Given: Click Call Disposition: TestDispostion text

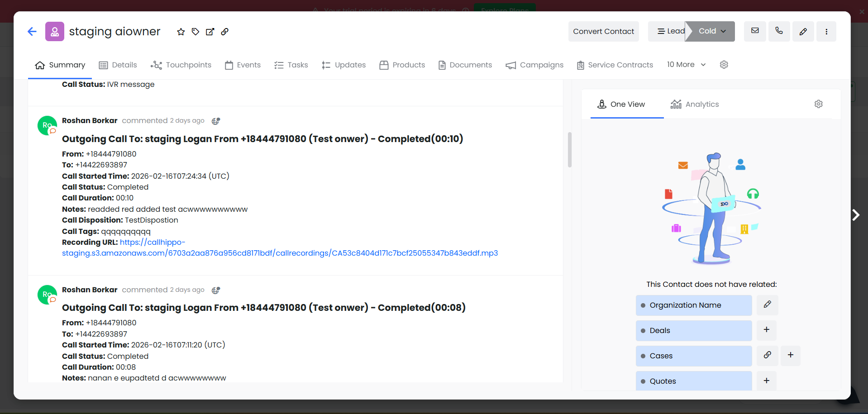Looking at the screenshot, I should [x=120, y=220].
